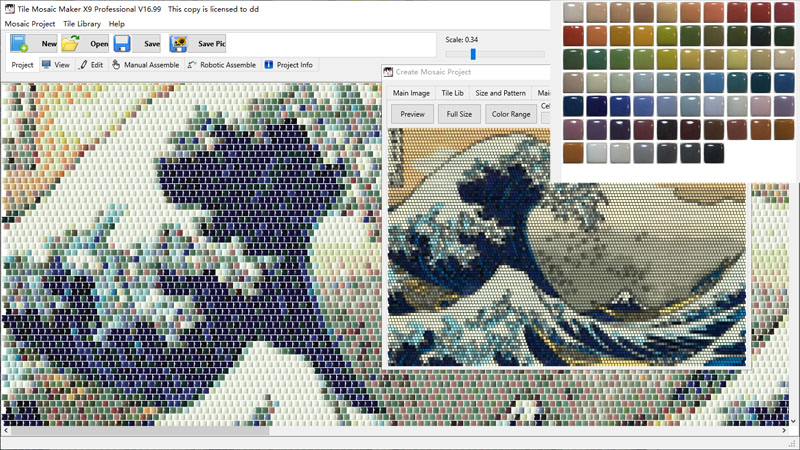Open the Manual Assemble tab
800x450 pixels.
pos(145,65)
